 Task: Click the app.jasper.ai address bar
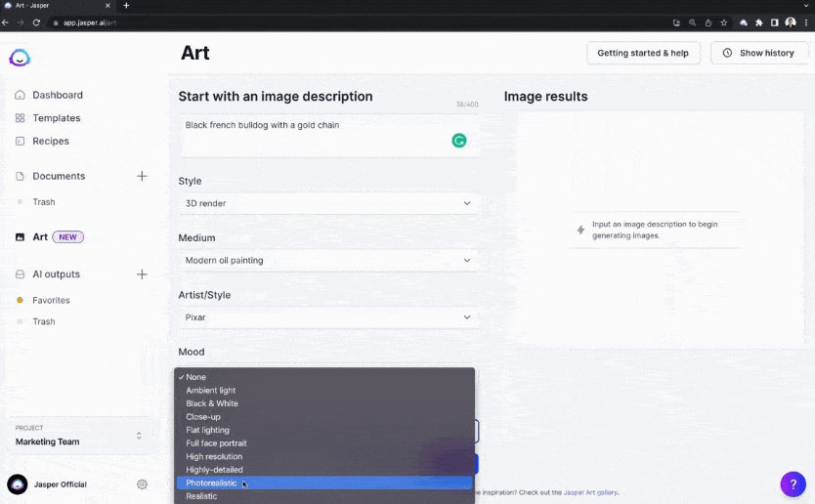[x=89, y=22]
